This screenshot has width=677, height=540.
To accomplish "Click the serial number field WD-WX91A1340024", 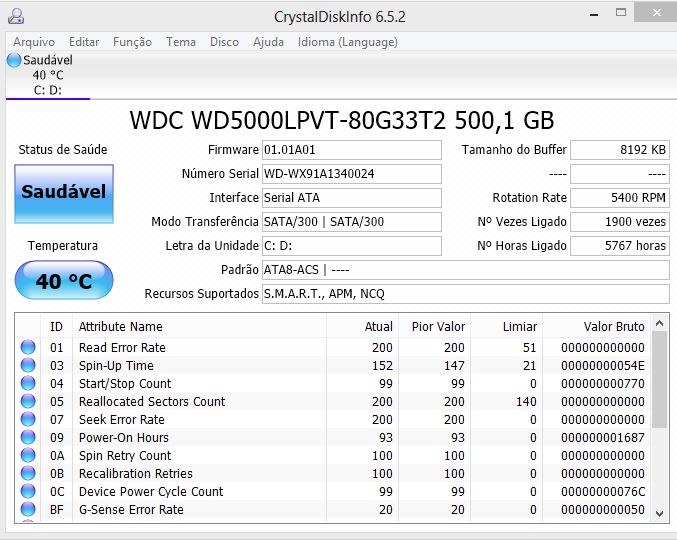I will tap(351, 174).
